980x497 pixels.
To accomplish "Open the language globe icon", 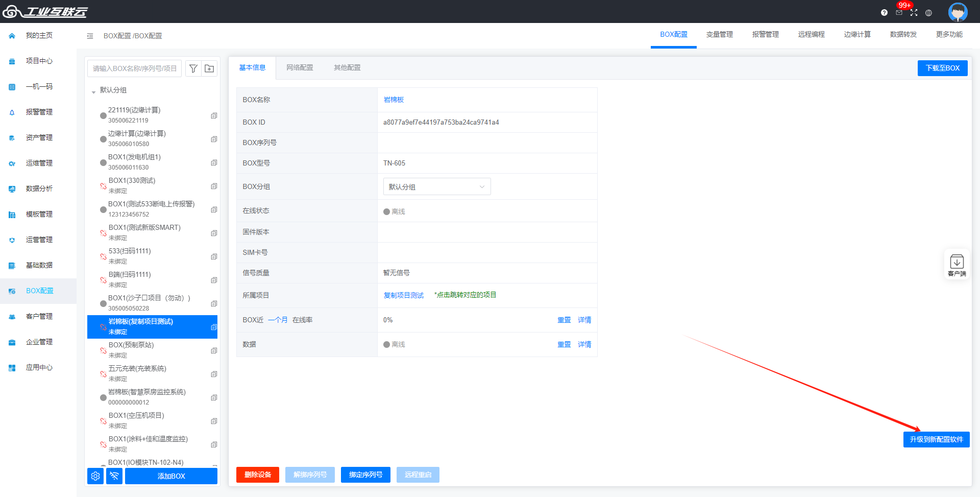I will coord(928,13).
